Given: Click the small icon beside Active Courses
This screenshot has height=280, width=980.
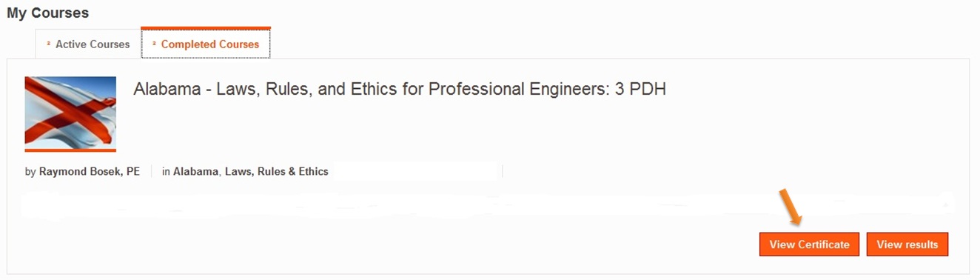Looking at the screenshot, I should 48,44.
